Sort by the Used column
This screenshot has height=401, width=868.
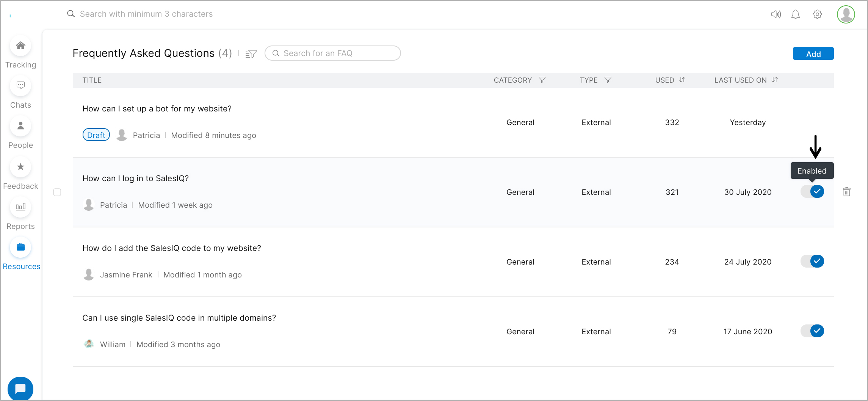click(682, 80)
